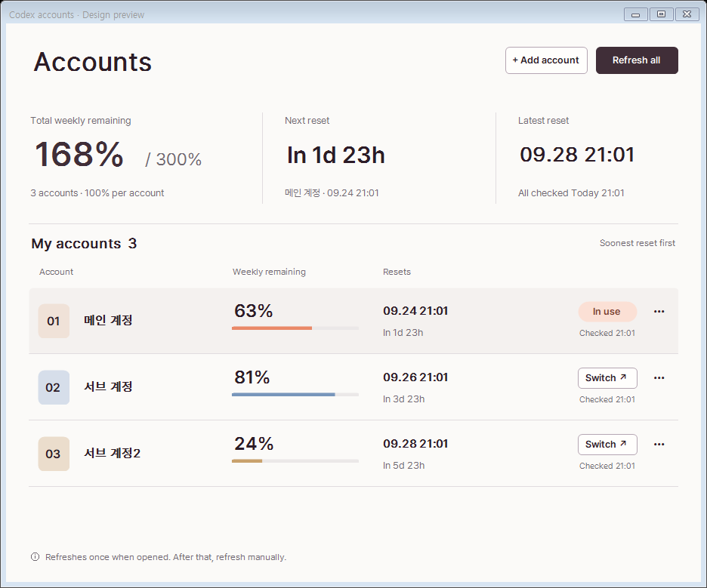Click the Resets column header
This screenshot has height=588, width=707.
coord(397,272)
